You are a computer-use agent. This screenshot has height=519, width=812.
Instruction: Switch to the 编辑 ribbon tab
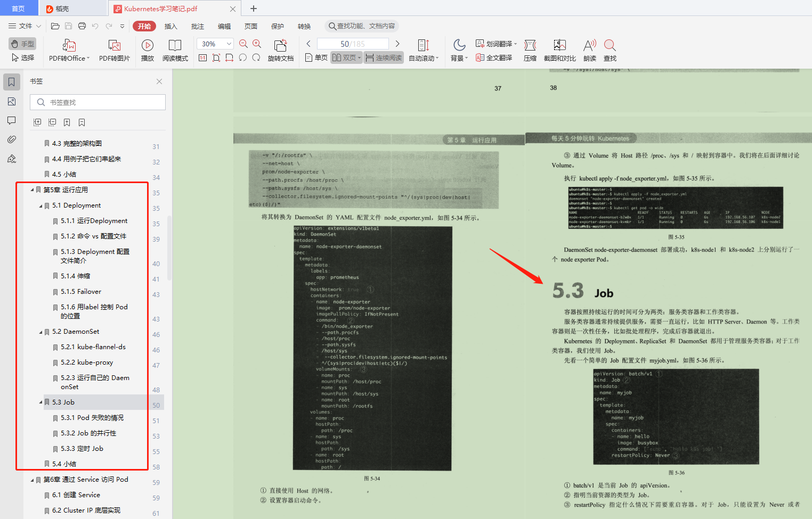224,26
